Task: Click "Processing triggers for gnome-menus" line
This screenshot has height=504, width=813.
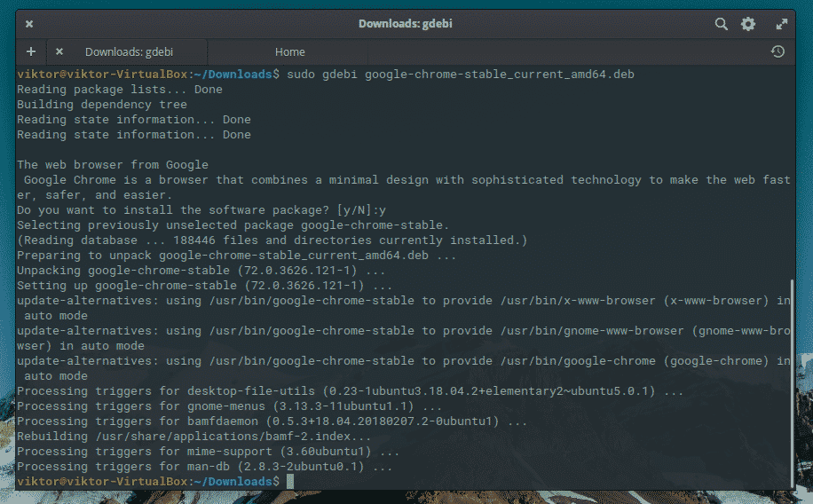Action: [229, 406]
